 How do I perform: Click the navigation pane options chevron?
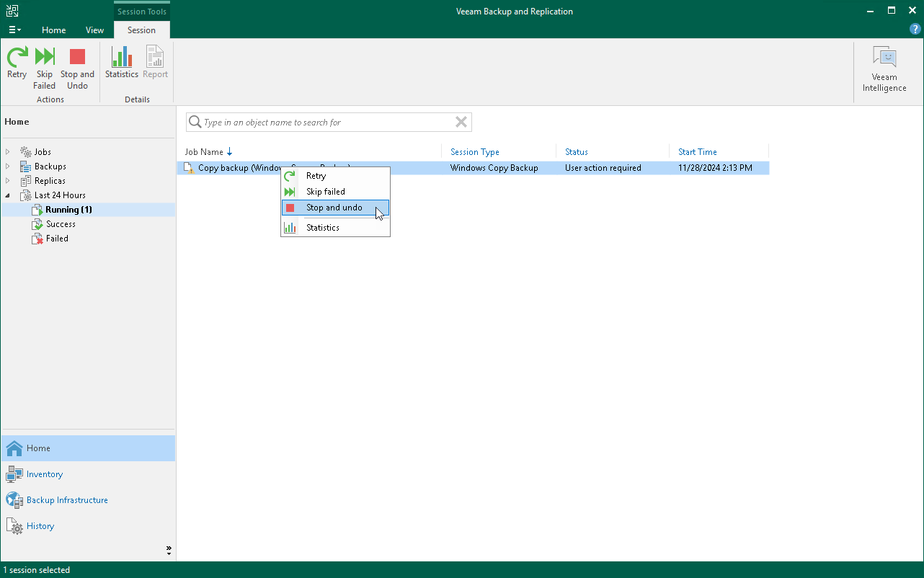[x=169, y=551]
